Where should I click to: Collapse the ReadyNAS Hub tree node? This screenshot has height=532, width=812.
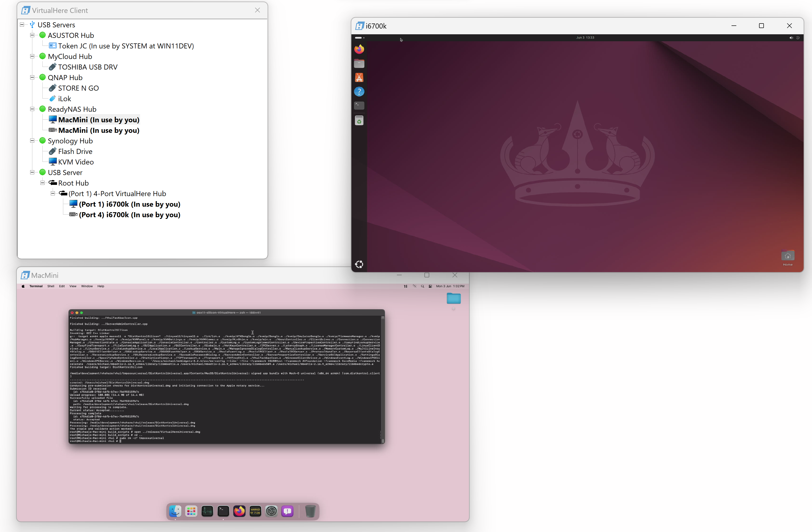(x=32, y=109)
